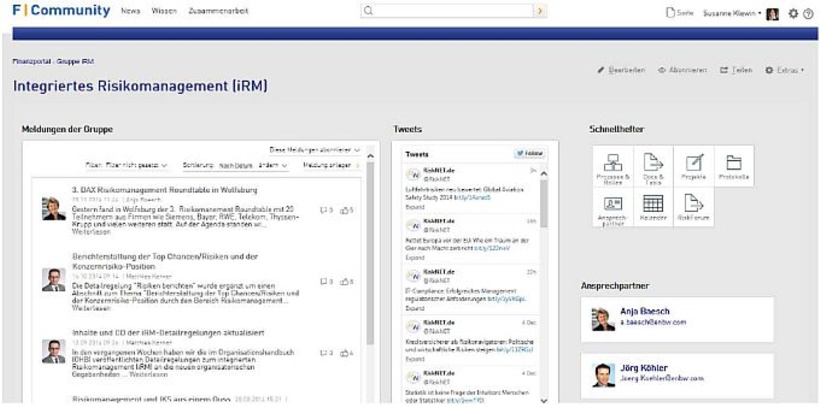820x407 pixels.
Task: Click the messages list scrollbar up arrow
Action: point(370,156)
